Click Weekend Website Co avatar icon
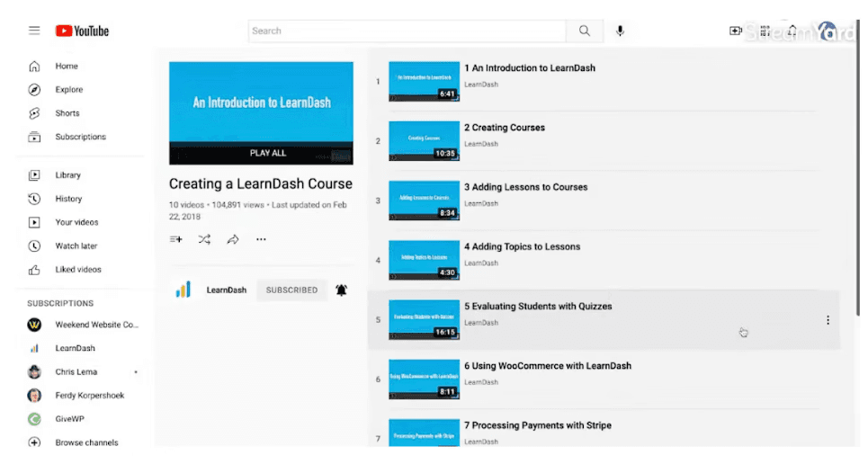 (34, 325)
